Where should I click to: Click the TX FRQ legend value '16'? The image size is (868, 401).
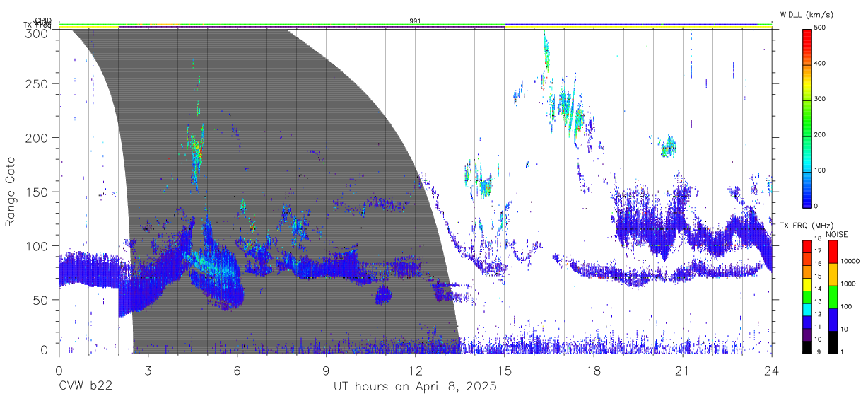coord(817,264)
